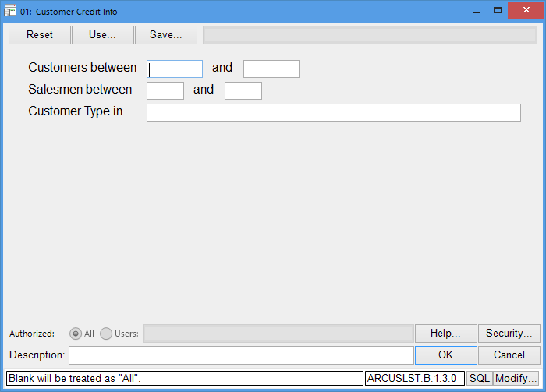Open Help... for this form

tap(445, 334)
